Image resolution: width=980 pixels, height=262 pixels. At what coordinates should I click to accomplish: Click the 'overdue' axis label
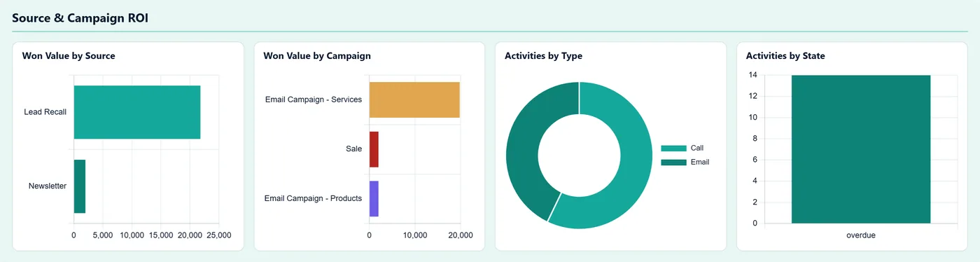[x=861, y=235]
